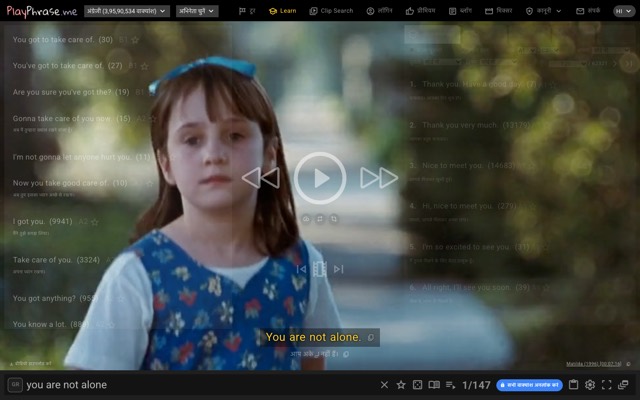The height and width of the screenshot is (400, 640).
Task: Open picture-in-picture window icon
Action: 623,384
